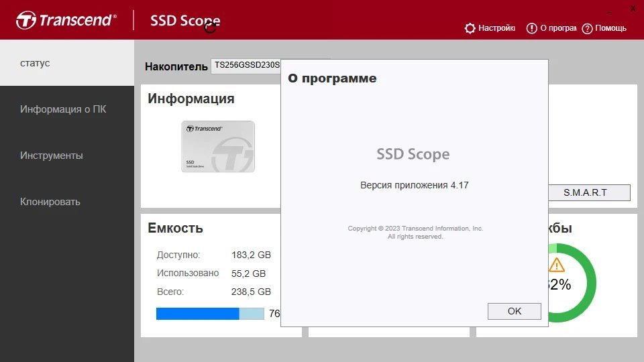
Task: Click the Transcend SSD drive thumbnail
Action: [x=218, y=147]
